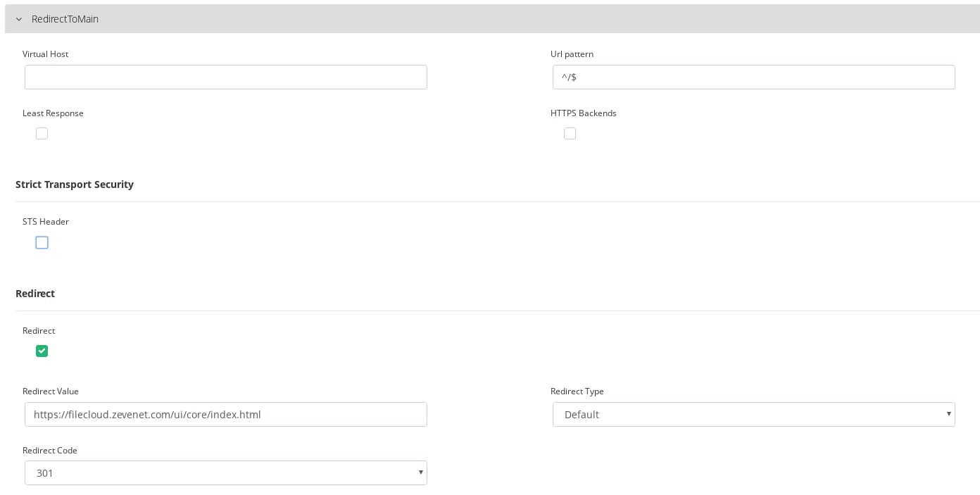
Task: Select the Redirect Value URL field
Action: point(225,414)
